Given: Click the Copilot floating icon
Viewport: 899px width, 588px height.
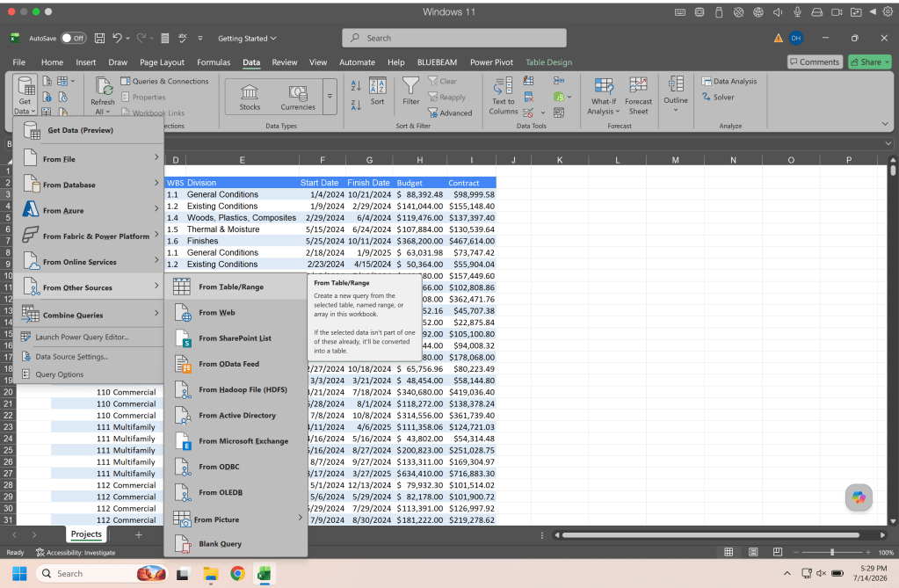Looking at the screenshot, I should [x=859, y=497].
